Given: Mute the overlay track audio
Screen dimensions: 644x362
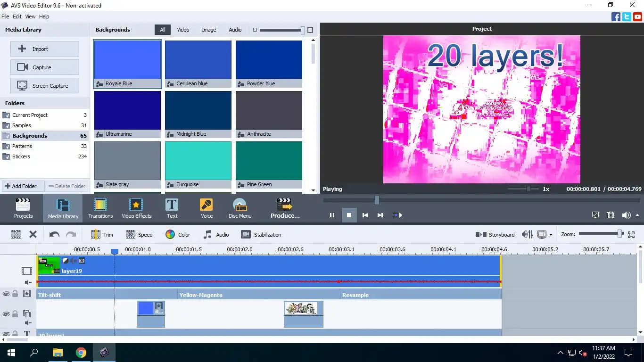Looking at the screenshot, I should coord(28,323).
